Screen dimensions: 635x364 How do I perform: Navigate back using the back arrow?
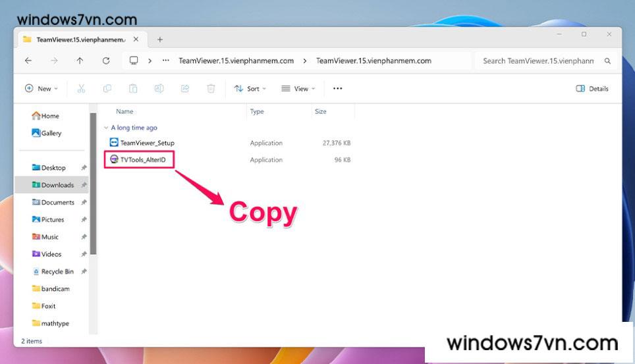pos(28,61)
